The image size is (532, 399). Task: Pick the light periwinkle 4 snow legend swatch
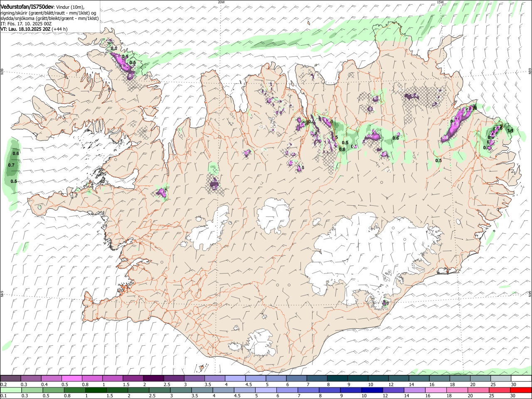pos(234,379)
